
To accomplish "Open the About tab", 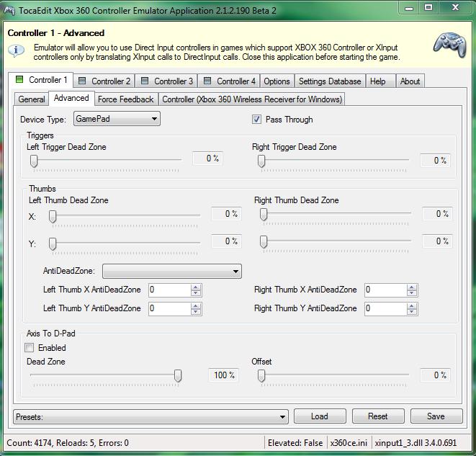I will coord(410,81).
